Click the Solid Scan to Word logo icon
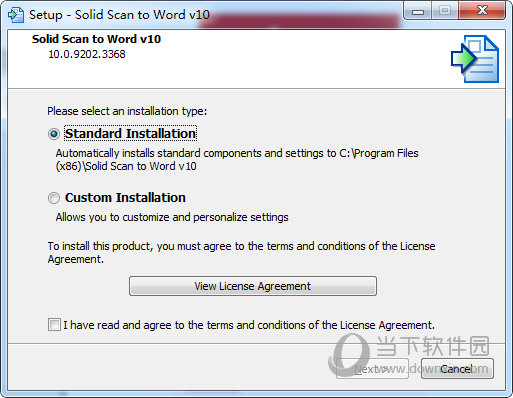Screen dimensions: 513x398 click(475, 59)
